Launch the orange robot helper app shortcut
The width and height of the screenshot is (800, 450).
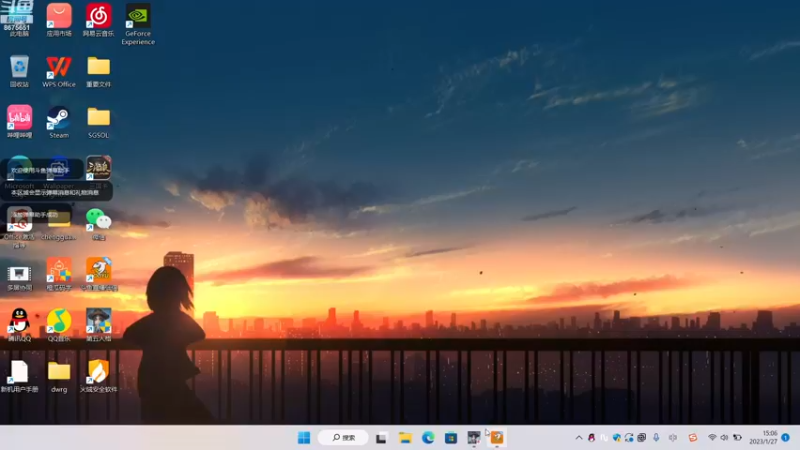point(59,274)
